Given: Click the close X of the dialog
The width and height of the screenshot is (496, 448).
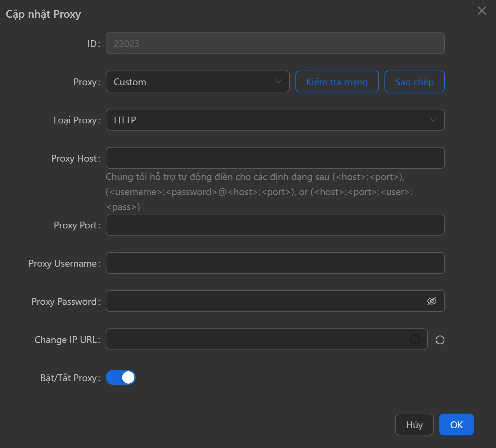Looking at the screenshot, I should coord(482,11).
